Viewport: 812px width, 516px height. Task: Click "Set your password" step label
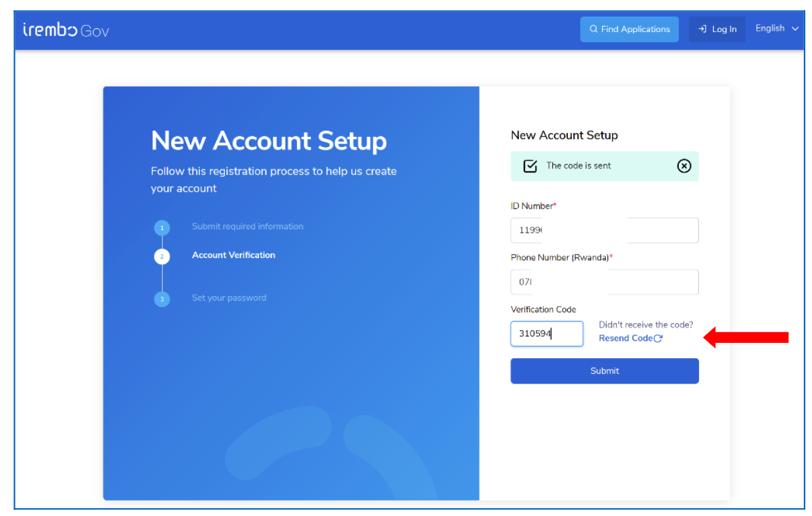(x=229, y=298)
